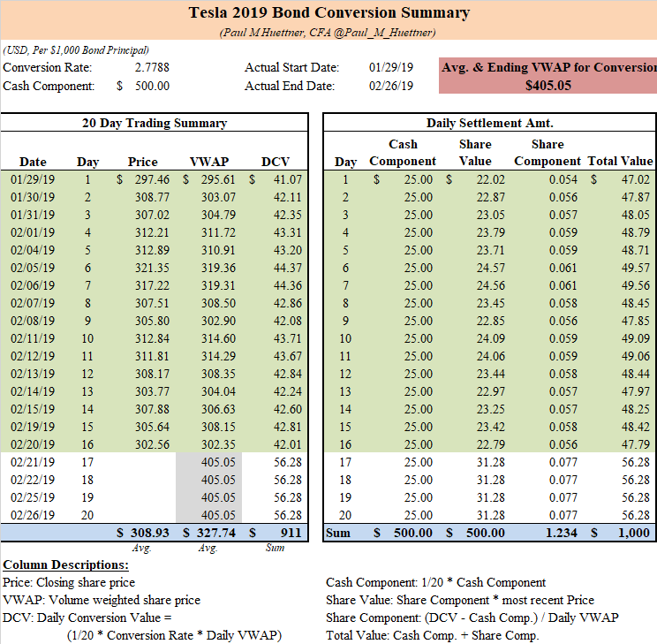Click total value cell 48.05

coord(636,215)
